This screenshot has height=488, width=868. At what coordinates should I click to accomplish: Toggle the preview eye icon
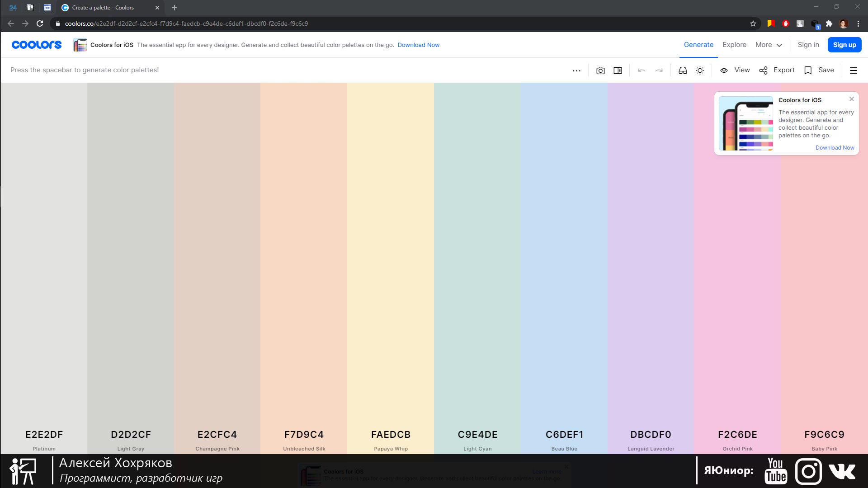pos(724,70)
